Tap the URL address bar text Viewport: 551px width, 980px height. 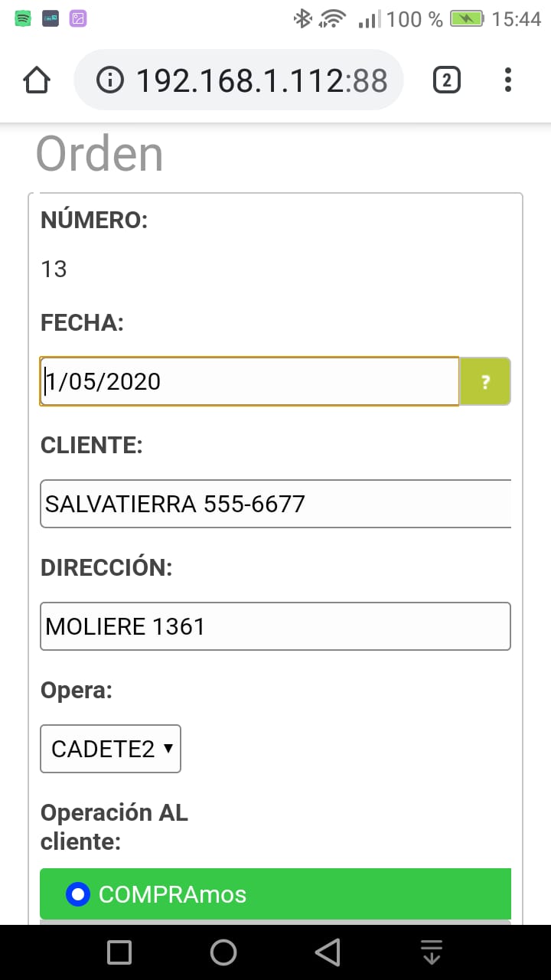tap(262, 80)
